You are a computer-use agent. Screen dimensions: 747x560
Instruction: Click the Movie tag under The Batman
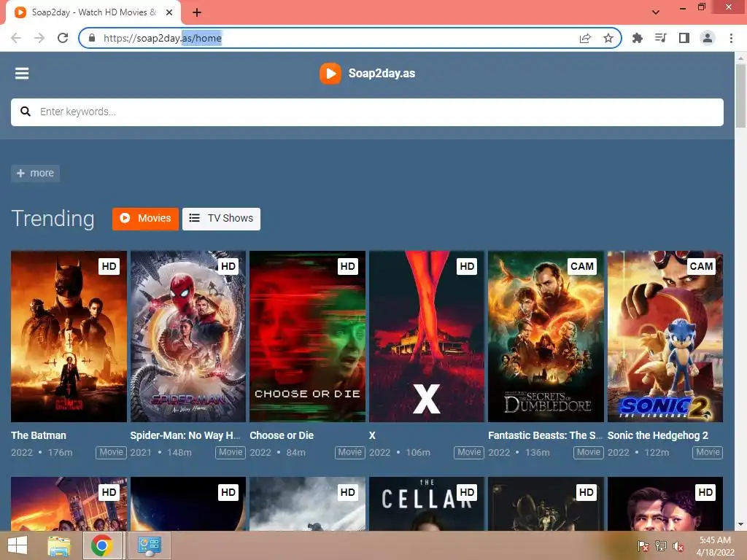click(112, 452)
